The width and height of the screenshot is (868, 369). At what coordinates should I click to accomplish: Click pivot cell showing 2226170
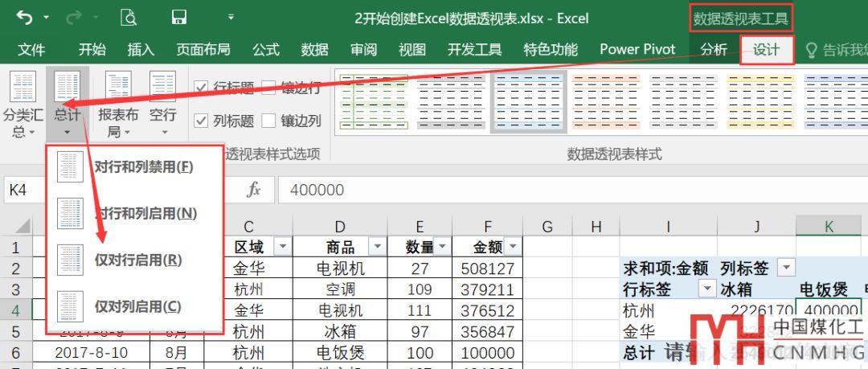(755, 310)
